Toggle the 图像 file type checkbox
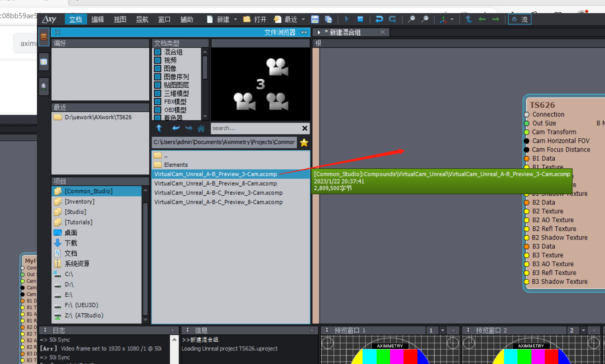The height and width of the screenshot is (364, 605). click(x=158, y=69)
